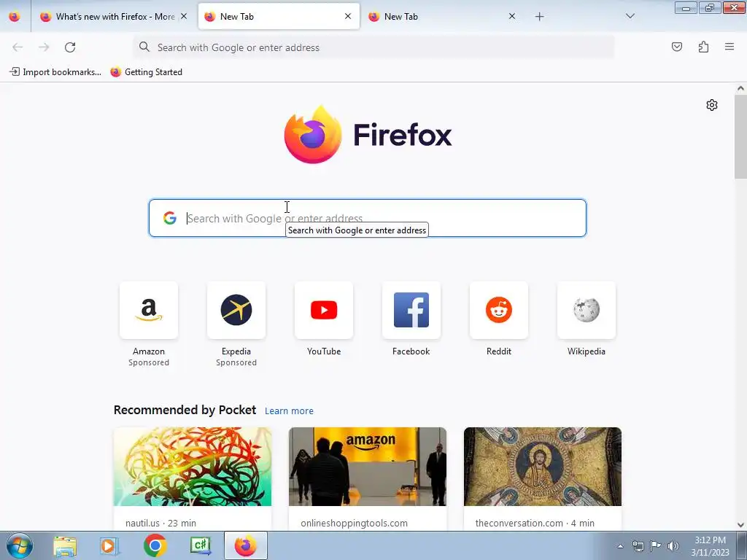Open the network tray icon
Image resolution: width=747 pixels, height=560 pixels.
tap(638, 546)
